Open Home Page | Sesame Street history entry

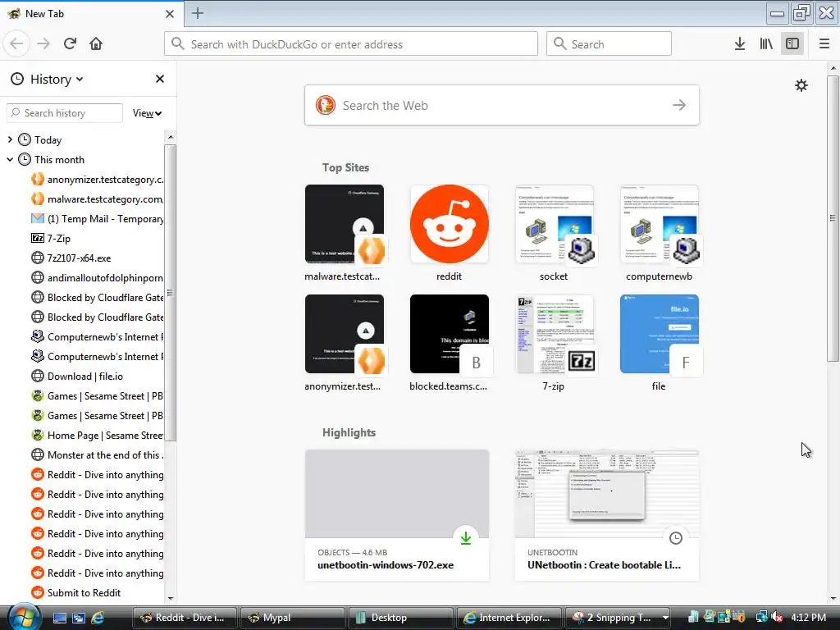click(97, 436)
